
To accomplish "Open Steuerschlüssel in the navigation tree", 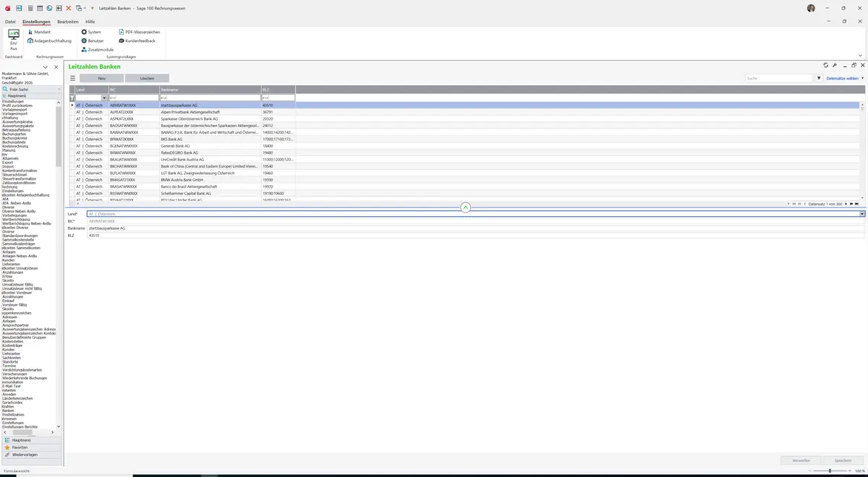I will 14,175.
